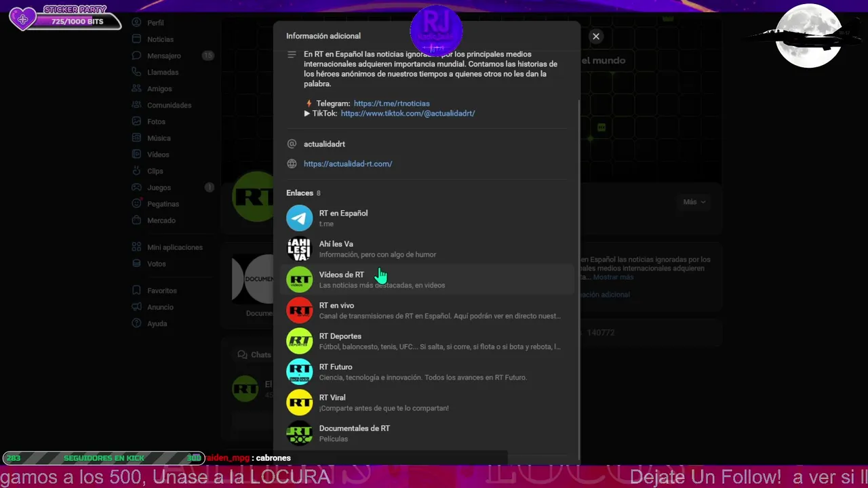This screenshot has height=488, width=868.
Task: Open the Documentales de RT link title
Action: tap(355, 428)
